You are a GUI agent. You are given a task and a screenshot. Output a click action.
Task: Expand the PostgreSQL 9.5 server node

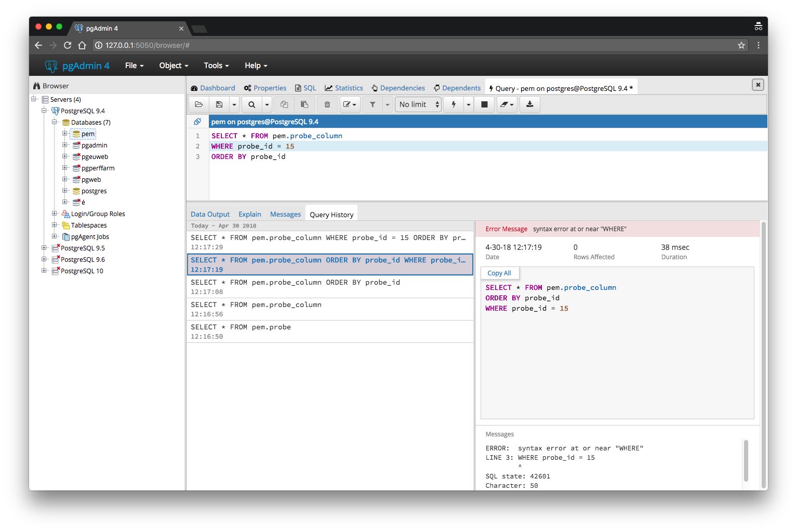pyautogui.click(x=44, y=247)
